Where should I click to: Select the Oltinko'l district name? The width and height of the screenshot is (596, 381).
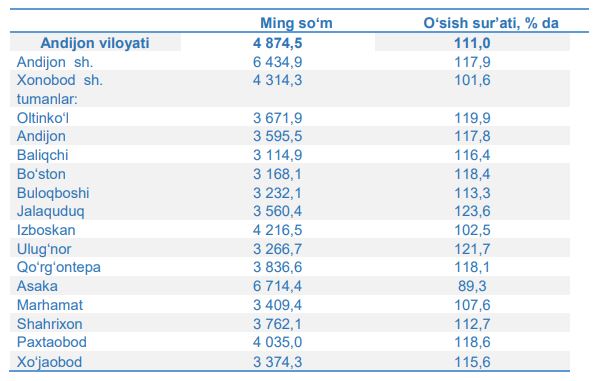coord(43,118)
